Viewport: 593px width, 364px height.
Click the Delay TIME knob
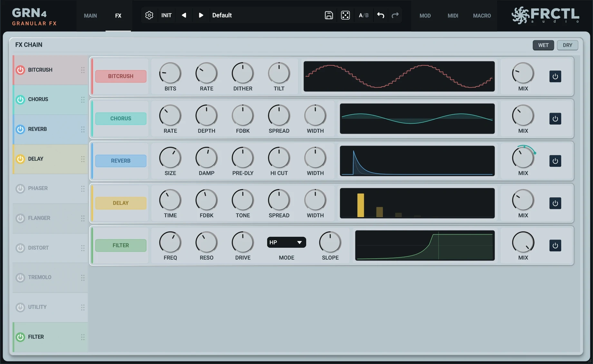click(170, 200)
